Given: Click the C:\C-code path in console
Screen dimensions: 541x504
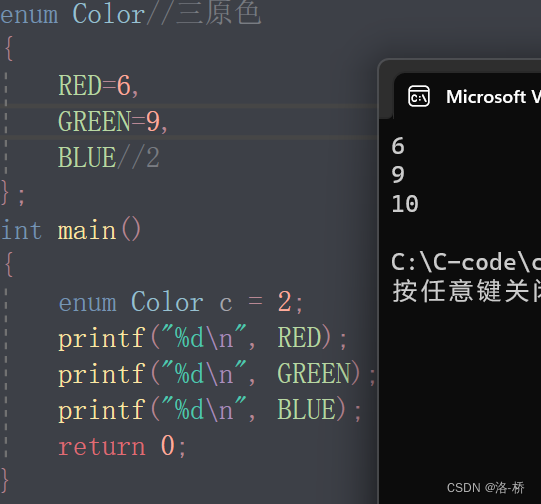Looking at the screenshot, I should coord(466,262).
